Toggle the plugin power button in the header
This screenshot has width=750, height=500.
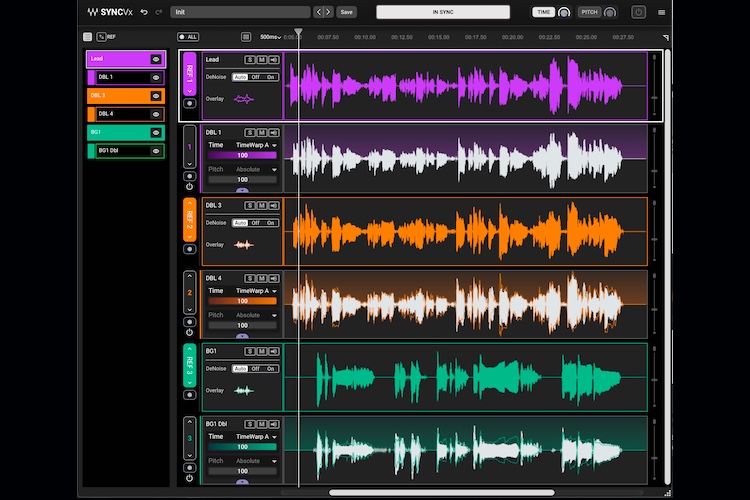click(x=638, y=12)
